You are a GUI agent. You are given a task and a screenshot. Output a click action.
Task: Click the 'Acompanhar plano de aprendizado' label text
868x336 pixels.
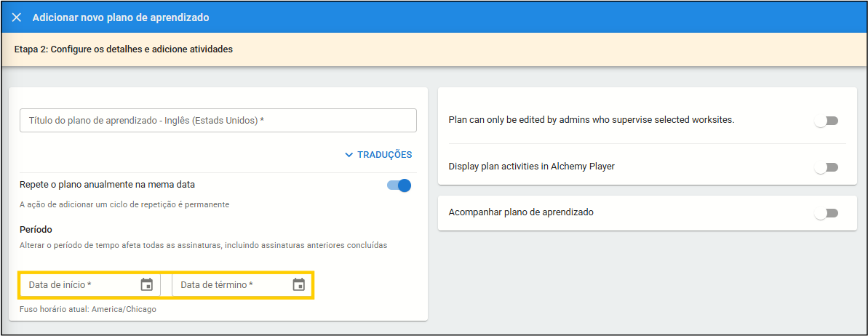coord(521,212)
